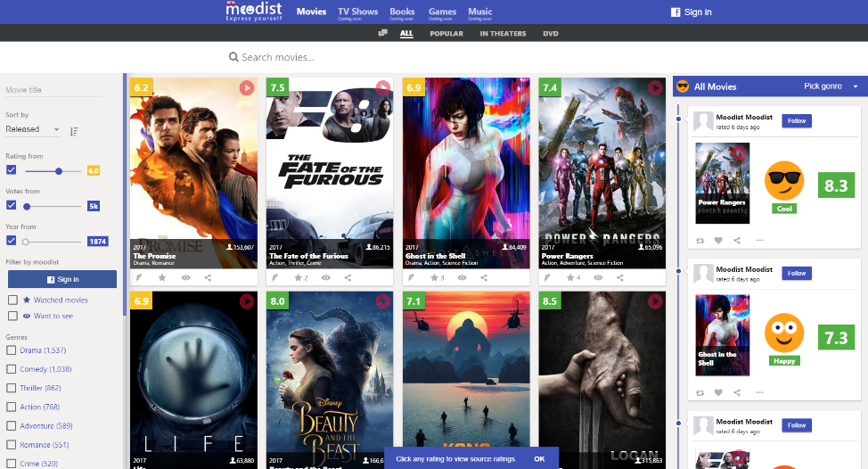The image size is (868, 469).
Task: Share The Fate of the Furious card
Action: [348, 277]
